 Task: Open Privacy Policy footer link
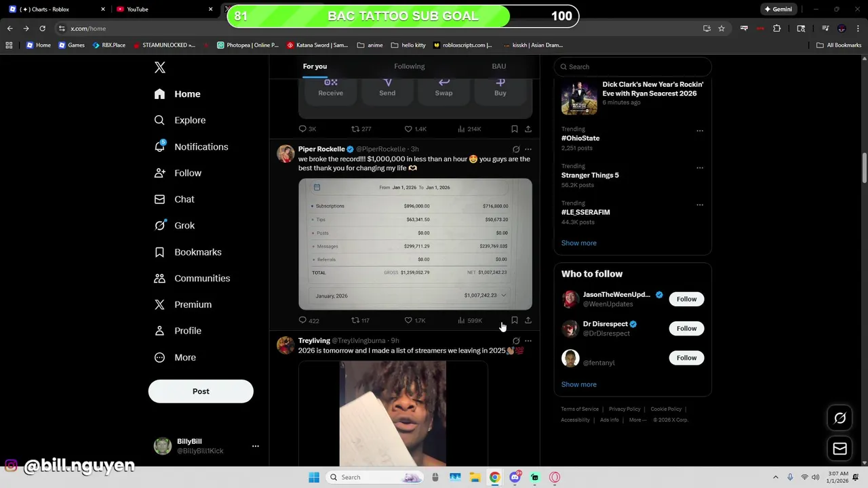coord(625,409)
